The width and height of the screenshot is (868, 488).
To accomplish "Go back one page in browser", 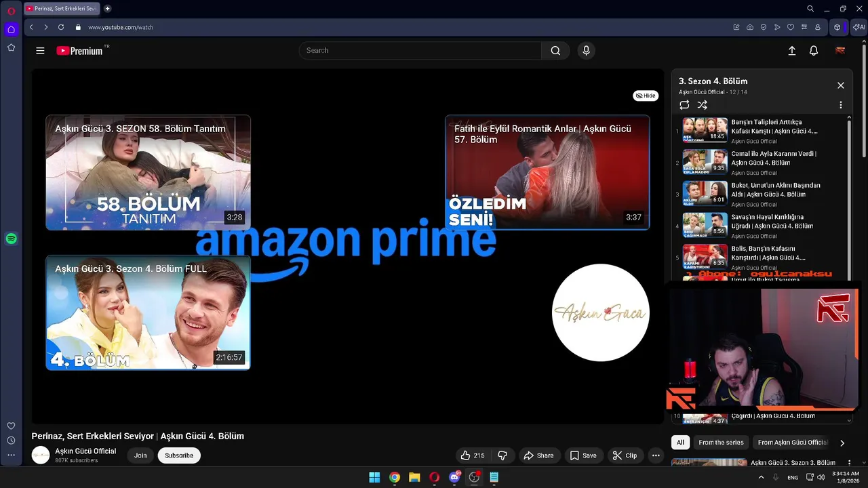I will pyautogui.click(x=31, y=27).
